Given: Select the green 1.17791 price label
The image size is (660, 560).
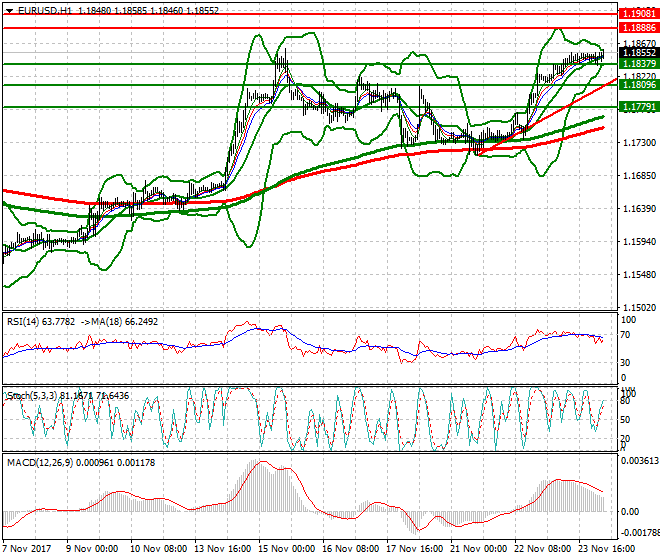Looking at the screenshot, I should point(638,107).
